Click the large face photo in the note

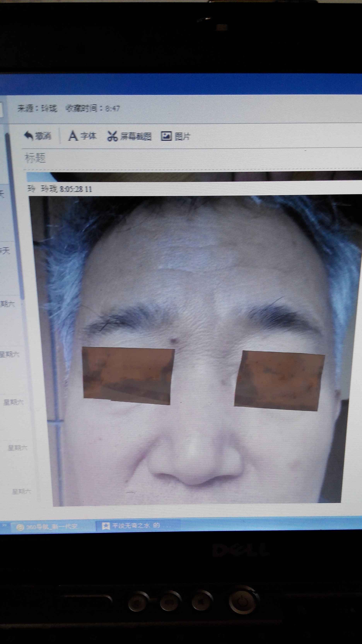pyautogui.click(x=195, y=350)
